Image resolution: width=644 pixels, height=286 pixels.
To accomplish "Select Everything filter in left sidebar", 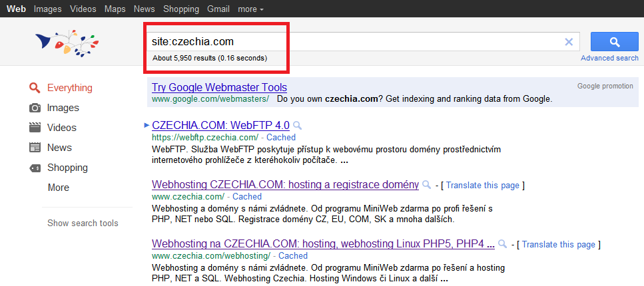I will (x=70, y=88).
